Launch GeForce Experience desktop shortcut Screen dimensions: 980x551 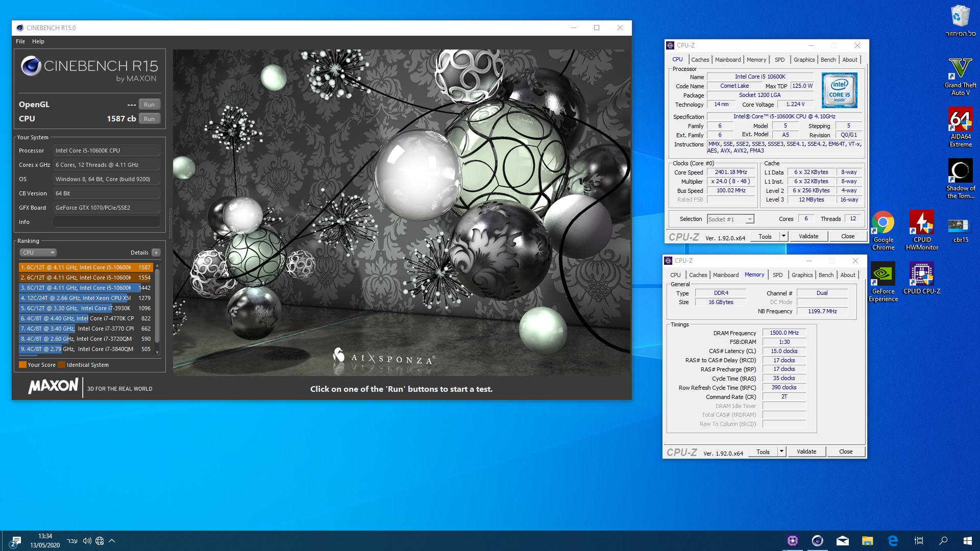(x=883, y=282)
